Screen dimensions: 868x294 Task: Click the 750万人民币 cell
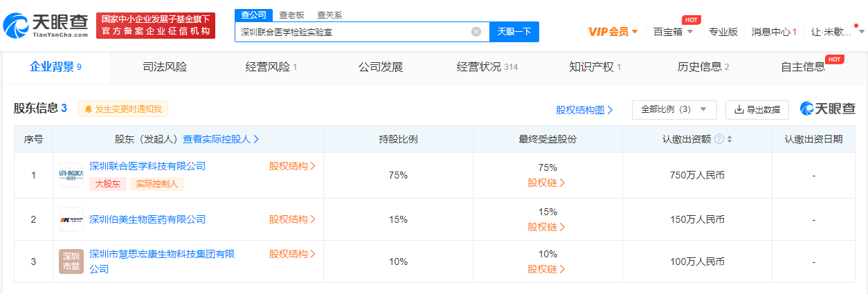tap(697, 175)
